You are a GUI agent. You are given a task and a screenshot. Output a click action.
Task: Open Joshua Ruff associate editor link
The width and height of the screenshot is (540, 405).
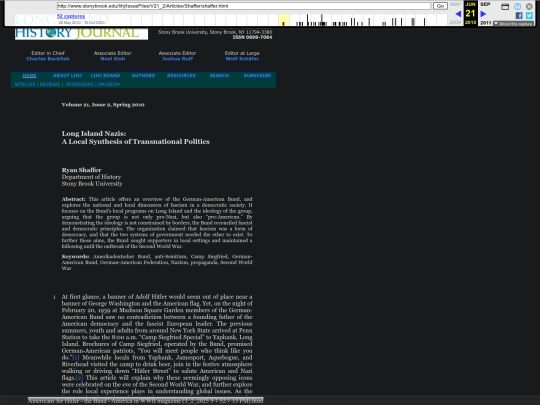[x=177, y=59]
